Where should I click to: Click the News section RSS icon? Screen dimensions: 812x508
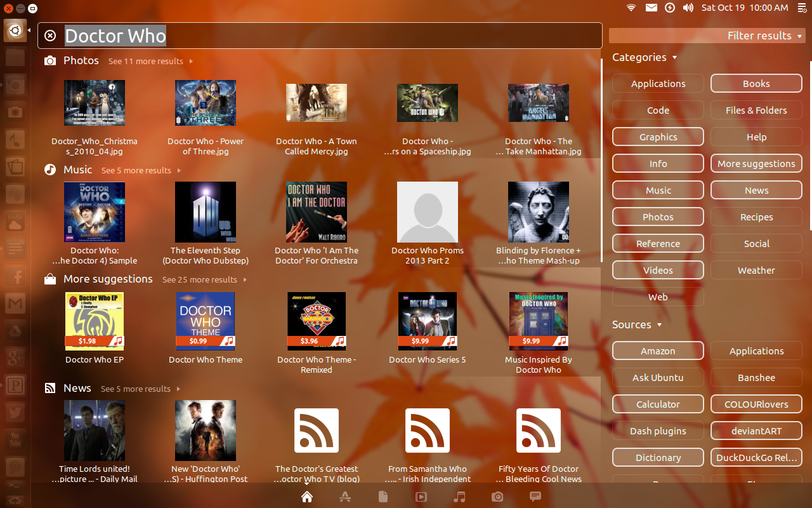(x=49, y=389)
